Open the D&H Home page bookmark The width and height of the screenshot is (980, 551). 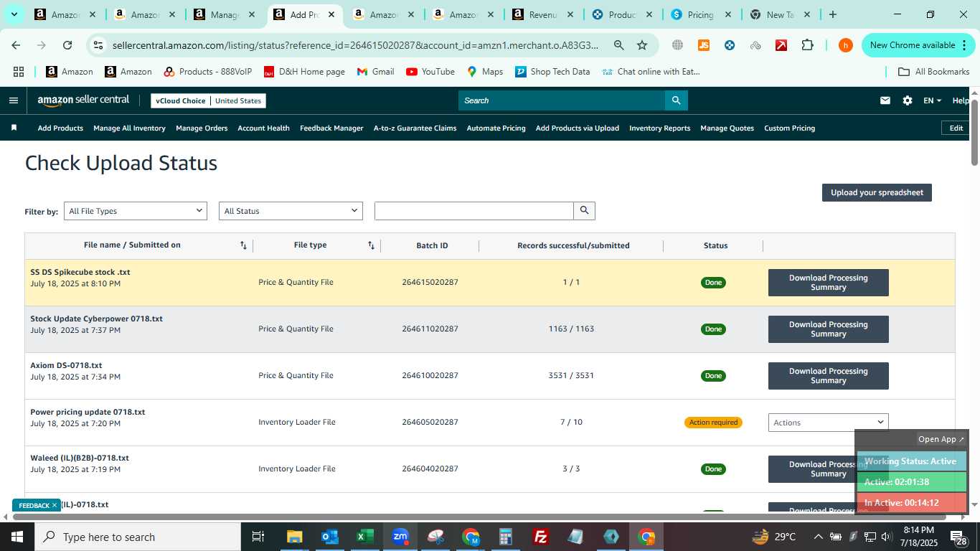304,72
